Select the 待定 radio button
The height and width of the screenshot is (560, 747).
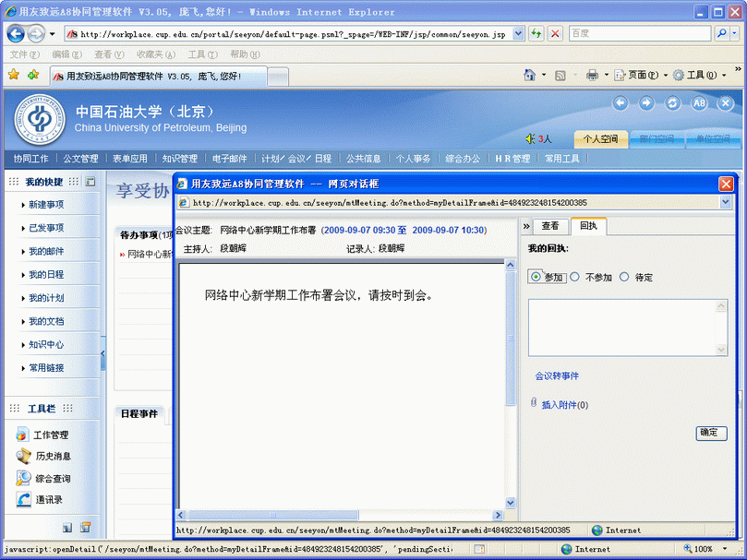point(624,277)
